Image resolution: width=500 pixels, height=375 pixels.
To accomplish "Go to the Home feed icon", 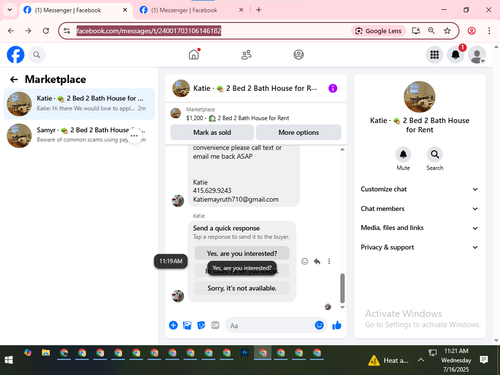I will pos(194,54).
